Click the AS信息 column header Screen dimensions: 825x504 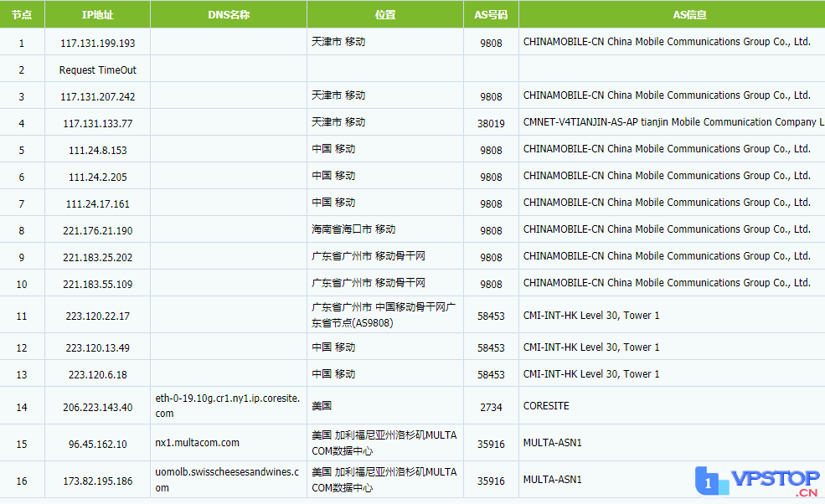(x=689, y=15)
